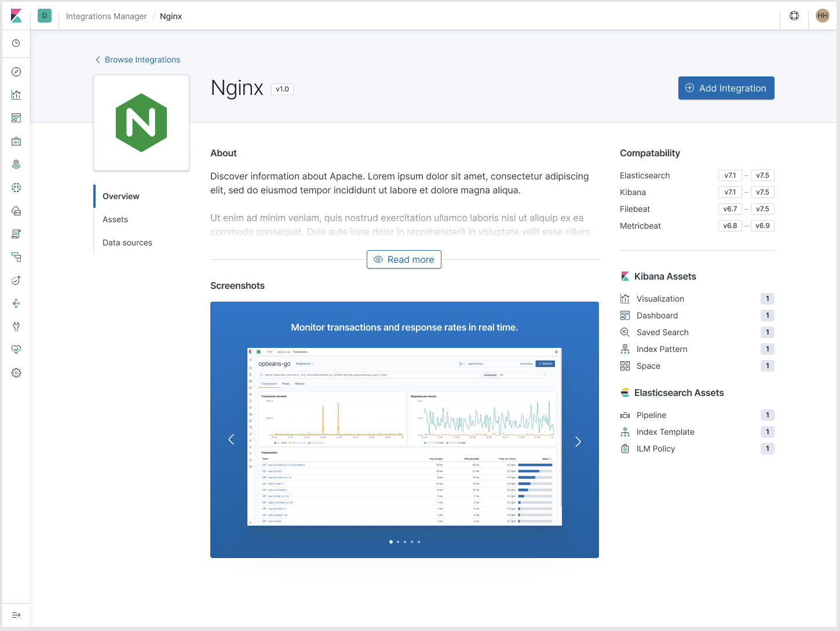Open the D space selector avatar
Screen dimensions: 840x631
(x=45, y=16)
